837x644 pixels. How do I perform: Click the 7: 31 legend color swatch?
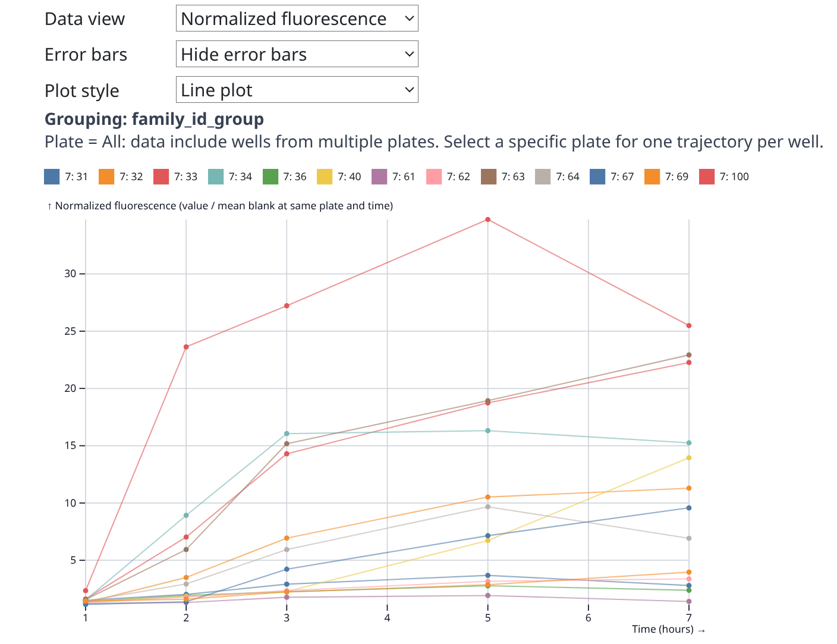[x=52, y=177]
